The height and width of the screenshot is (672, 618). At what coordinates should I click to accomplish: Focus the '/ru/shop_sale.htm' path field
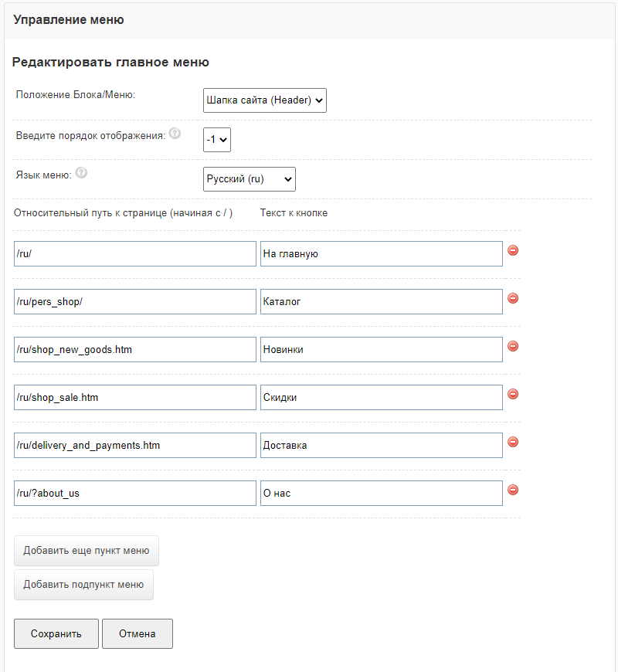[x=135, y=397]
